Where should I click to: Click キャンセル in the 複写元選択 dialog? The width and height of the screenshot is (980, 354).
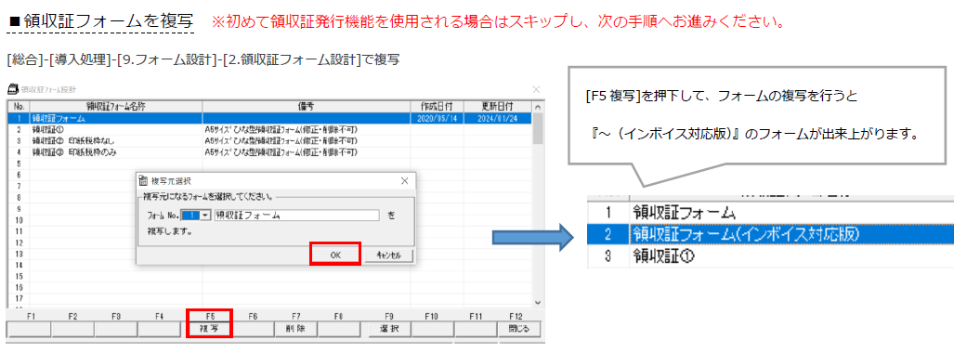tap(390, 255)
